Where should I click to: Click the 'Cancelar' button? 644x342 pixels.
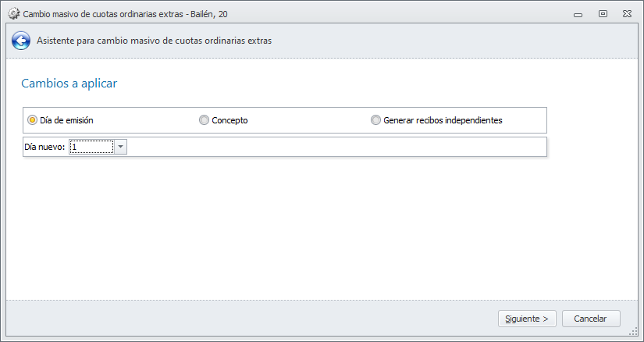pos(590,319)
